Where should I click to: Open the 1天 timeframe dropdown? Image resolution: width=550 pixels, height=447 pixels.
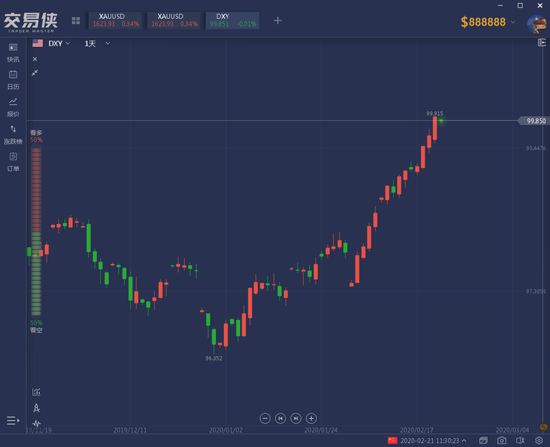click(x=97, y=43)
